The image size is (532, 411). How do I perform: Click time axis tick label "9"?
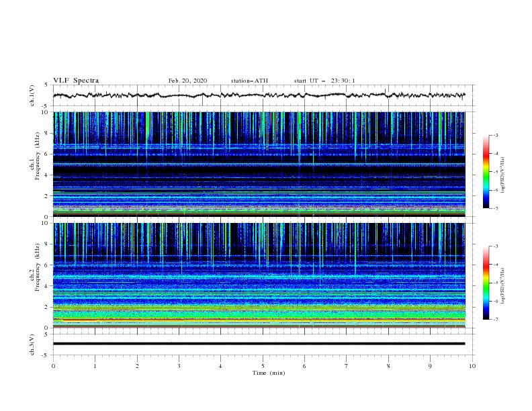pyautogui.click(x=430, y=366)
